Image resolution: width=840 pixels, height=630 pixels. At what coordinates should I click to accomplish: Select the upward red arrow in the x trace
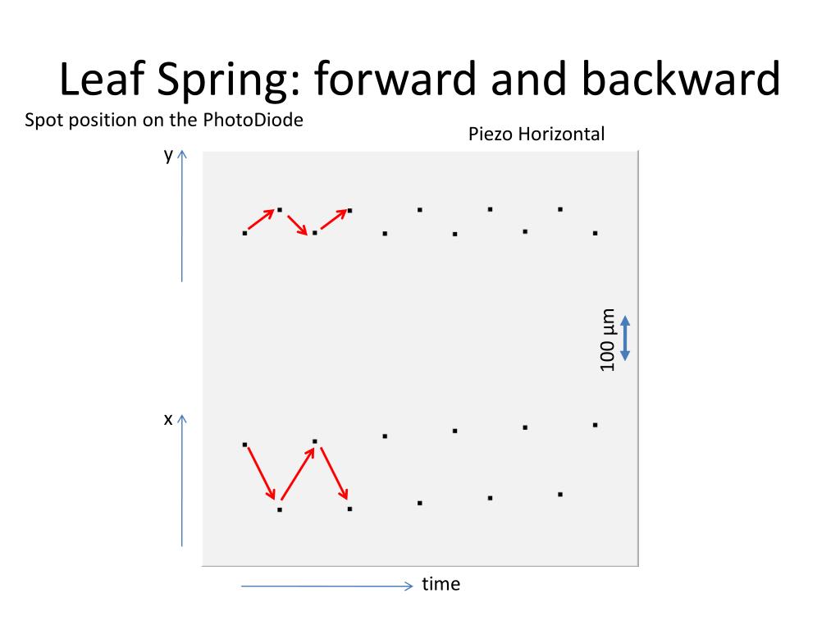click(298, 474)
